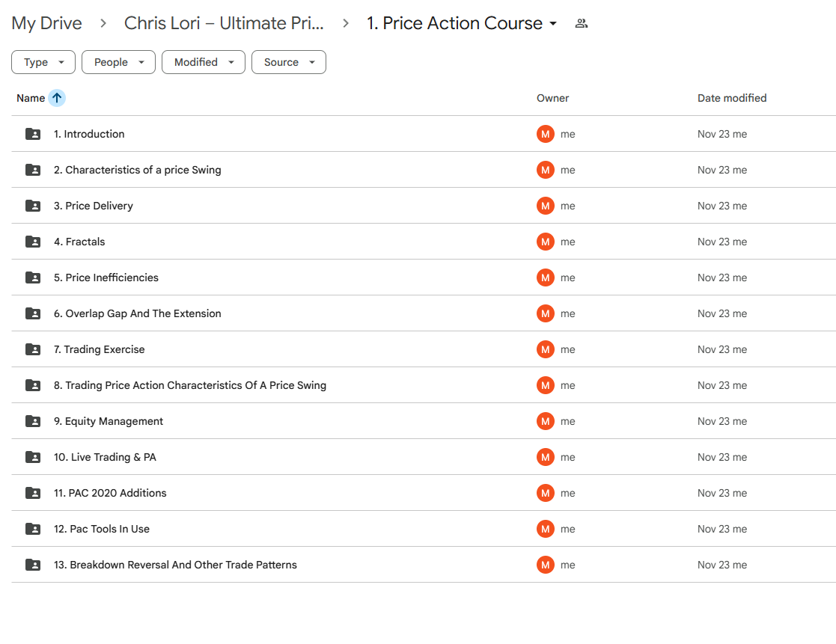
Task: Click the shared folder icon for 4. Fractals
Action: pos(33,242)
